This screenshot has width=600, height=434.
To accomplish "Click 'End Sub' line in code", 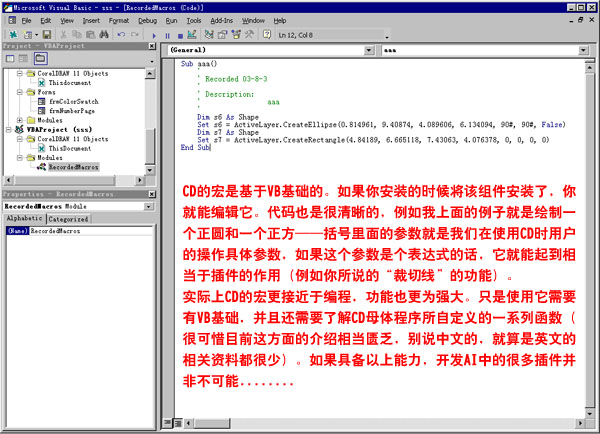I will pyautogui.click(x=196, y=147).
